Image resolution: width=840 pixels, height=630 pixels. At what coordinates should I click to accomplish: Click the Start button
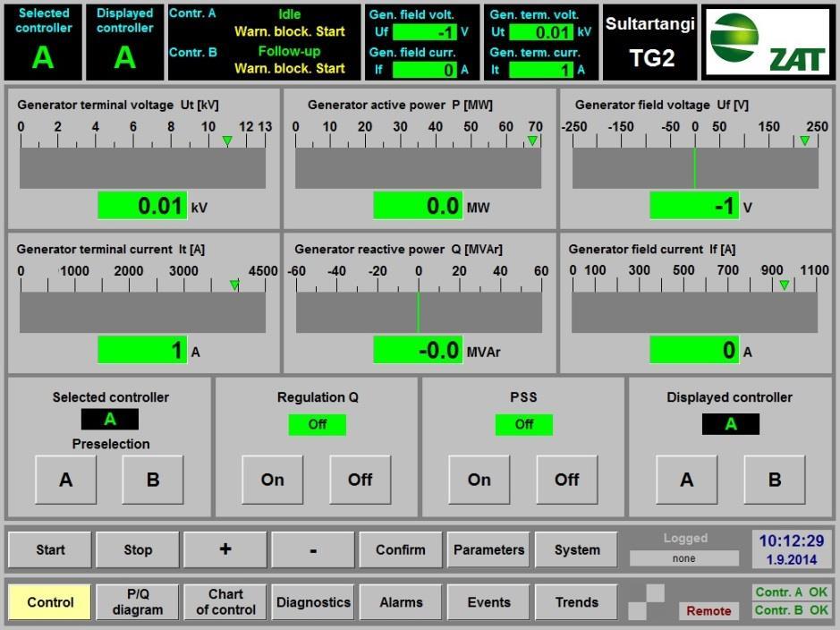tap(50, 549)
